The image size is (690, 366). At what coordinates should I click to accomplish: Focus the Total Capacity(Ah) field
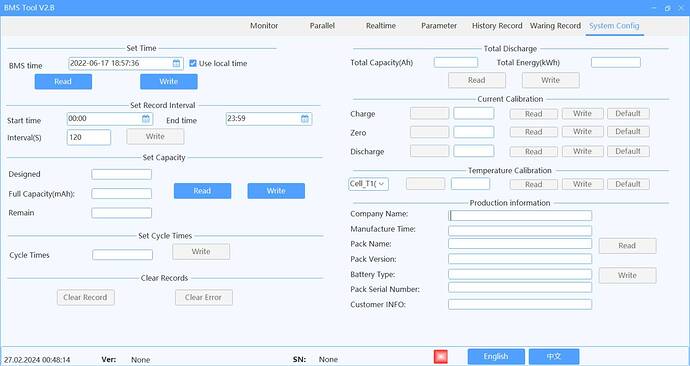point(456,62)
